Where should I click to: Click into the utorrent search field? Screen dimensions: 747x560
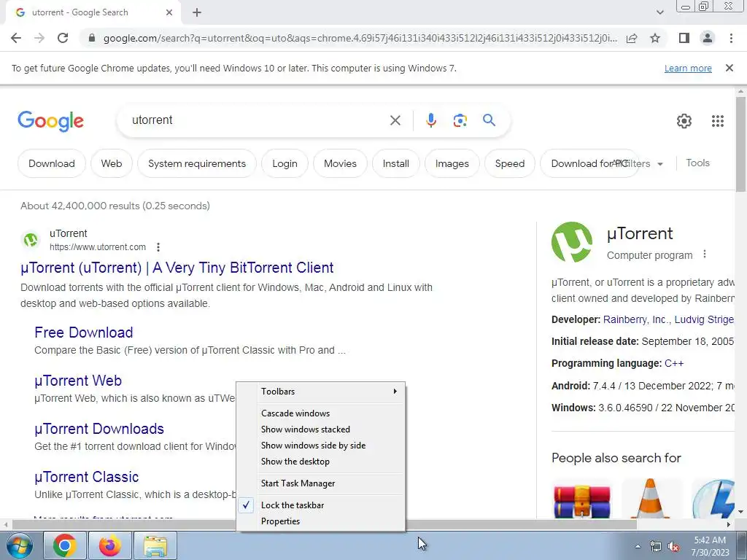pyautogui.click(x=258, y=120)
